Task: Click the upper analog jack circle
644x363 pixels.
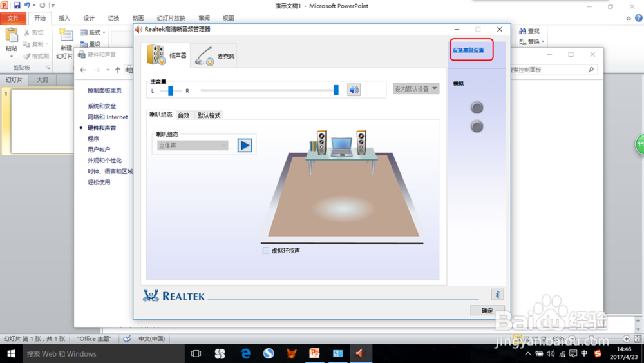Action: click(x=477, y=108)
